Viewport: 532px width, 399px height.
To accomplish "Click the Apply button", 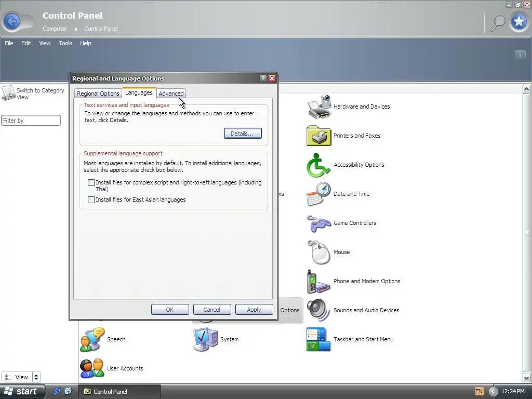I will (254, 310).
